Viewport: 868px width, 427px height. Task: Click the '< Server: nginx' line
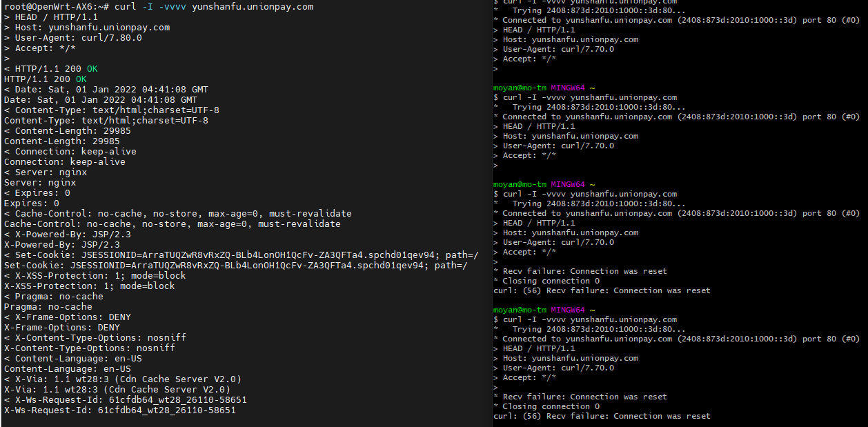click(45, 172)
